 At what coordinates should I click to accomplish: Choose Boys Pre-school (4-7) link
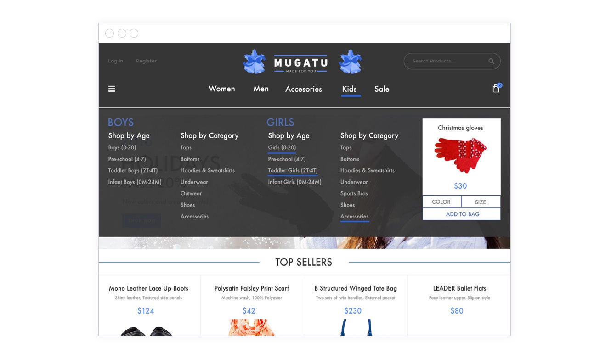[x=127, y=159]
